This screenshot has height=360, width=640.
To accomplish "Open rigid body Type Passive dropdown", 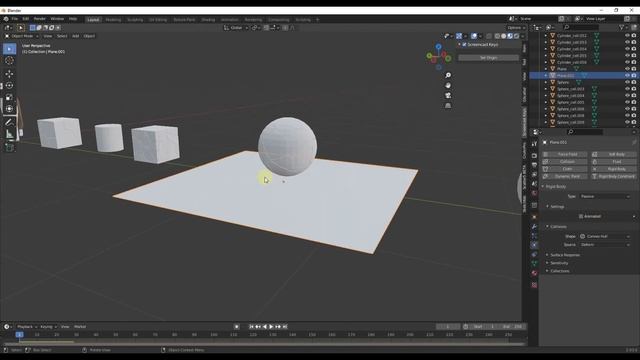I will (x=605, y=196).
